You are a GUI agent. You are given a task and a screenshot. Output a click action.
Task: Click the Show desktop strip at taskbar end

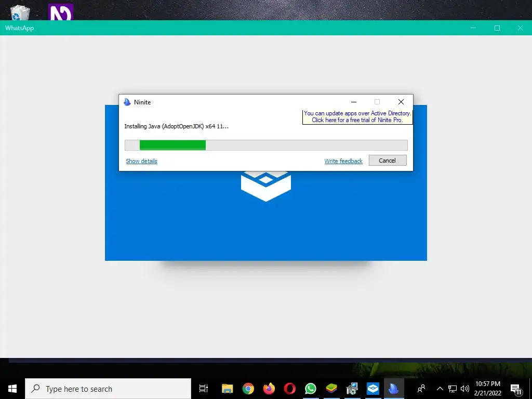click(x=530, y=389)
